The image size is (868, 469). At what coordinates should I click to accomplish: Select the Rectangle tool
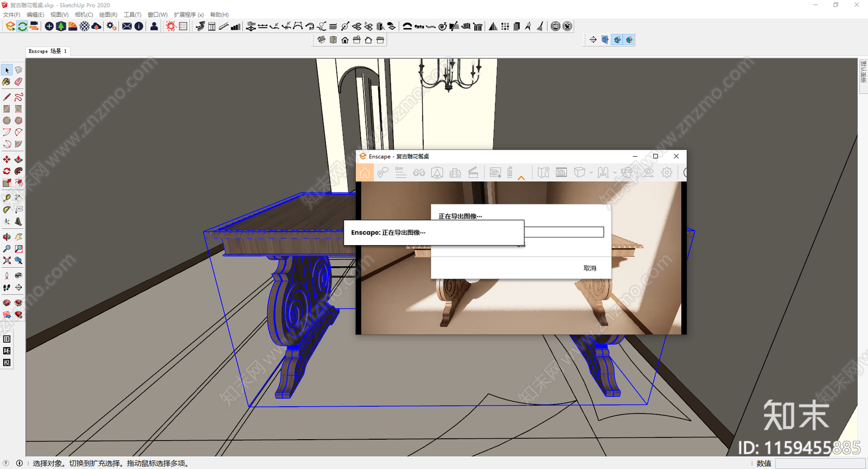tap(7, 109)
